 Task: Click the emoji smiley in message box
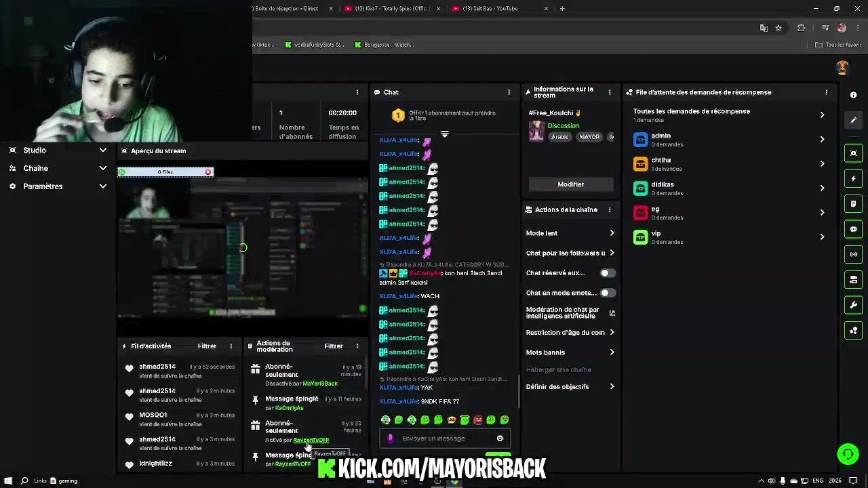tap(500, 439)
